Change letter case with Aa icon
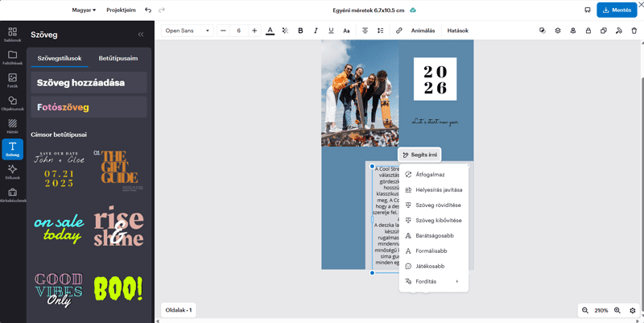Viewport: 644px width, 323px height. coord(346,31)
